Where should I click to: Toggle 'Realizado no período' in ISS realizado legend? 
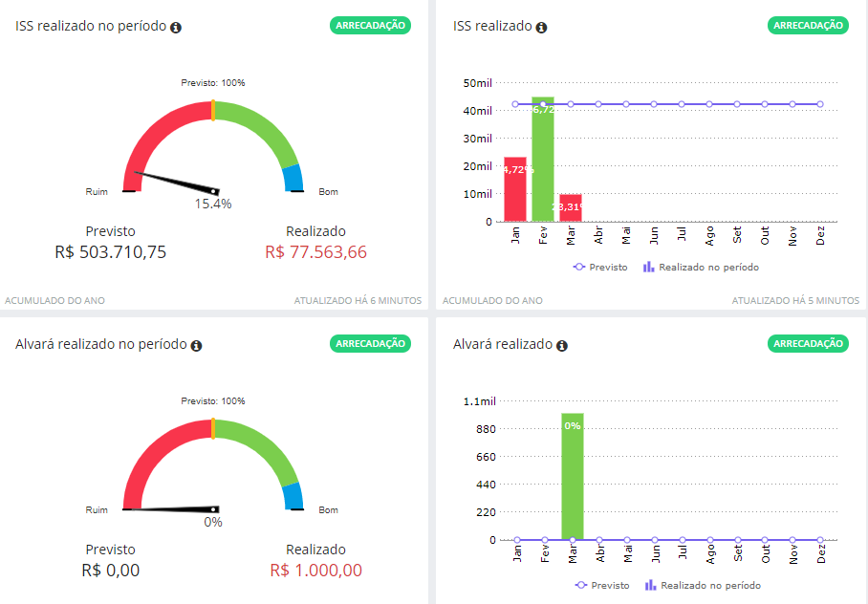pos(707,268)
